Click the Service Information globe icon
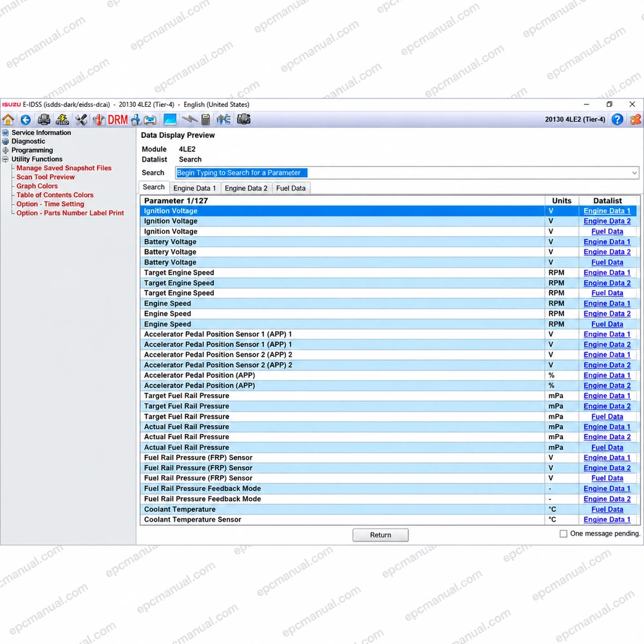This screenshot has width=644, height=644. pos(6,133)
